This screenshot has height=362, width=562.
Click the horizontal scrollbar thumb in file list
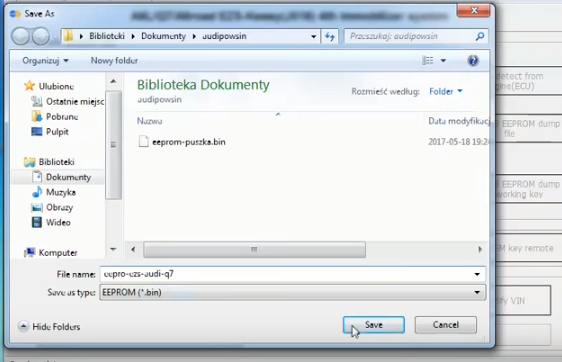[x=254, y=249]
